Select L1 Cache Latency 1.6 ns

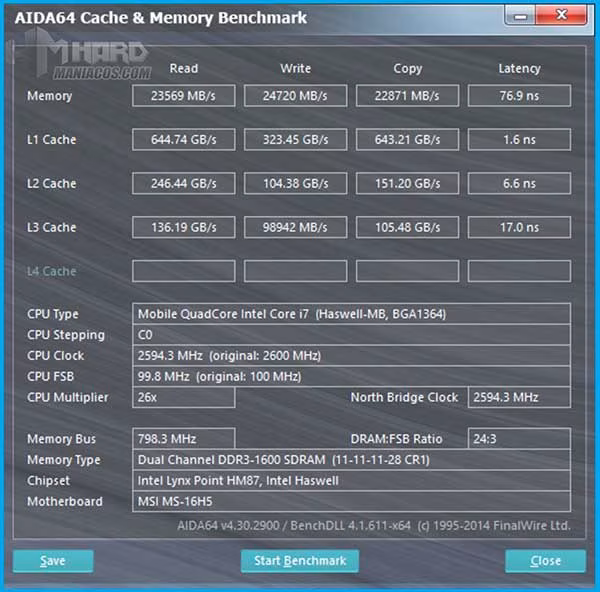pyautogui.click(x=519, y=140)
